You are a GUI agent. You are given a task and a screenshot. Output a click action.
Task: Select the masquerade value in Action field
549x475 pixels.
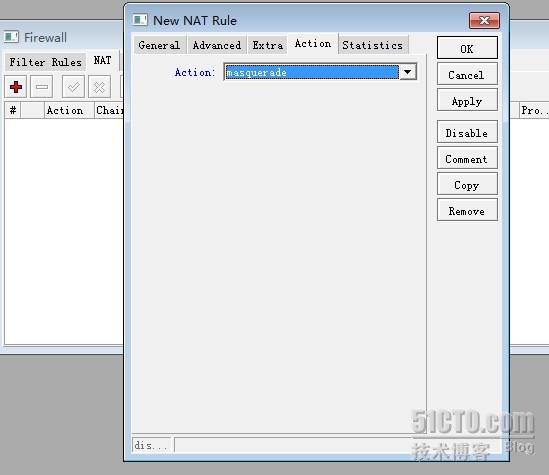[312, 72]
